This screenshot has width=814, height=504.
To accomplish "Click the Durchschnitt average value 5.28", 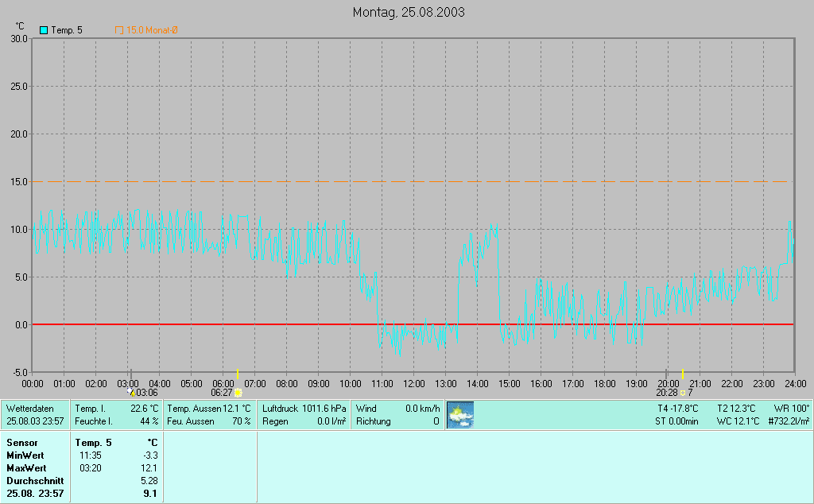I will [x=149, y=480].
